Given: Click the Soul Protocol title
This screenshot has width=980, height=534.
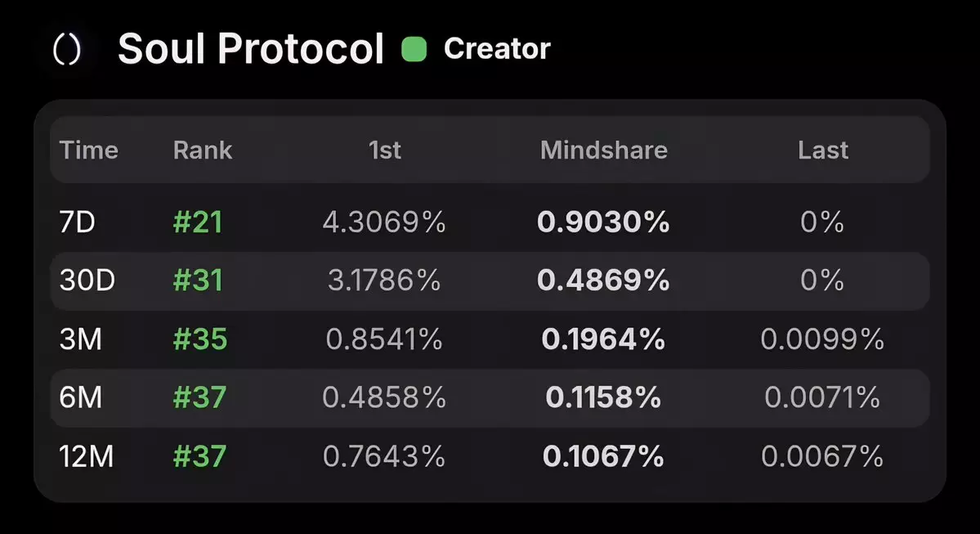Looking at the screenshot, I should (x=251, y=49).
